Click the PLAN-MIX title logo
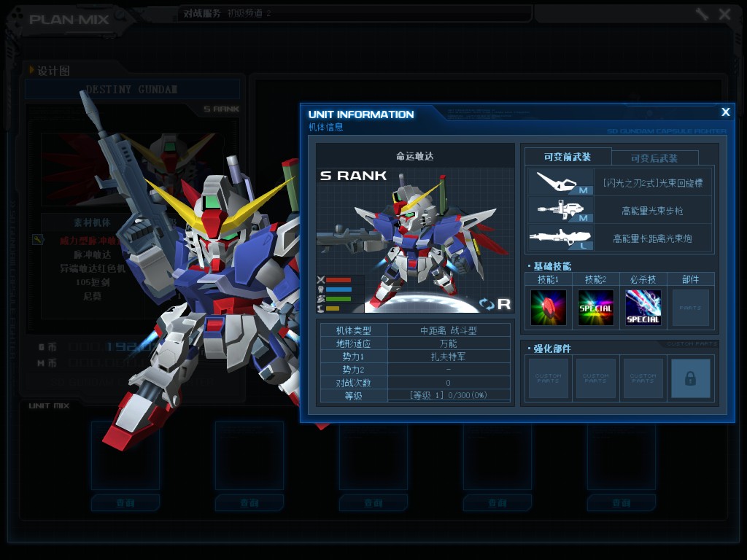 pyautogui.click(x=69, y=20)
